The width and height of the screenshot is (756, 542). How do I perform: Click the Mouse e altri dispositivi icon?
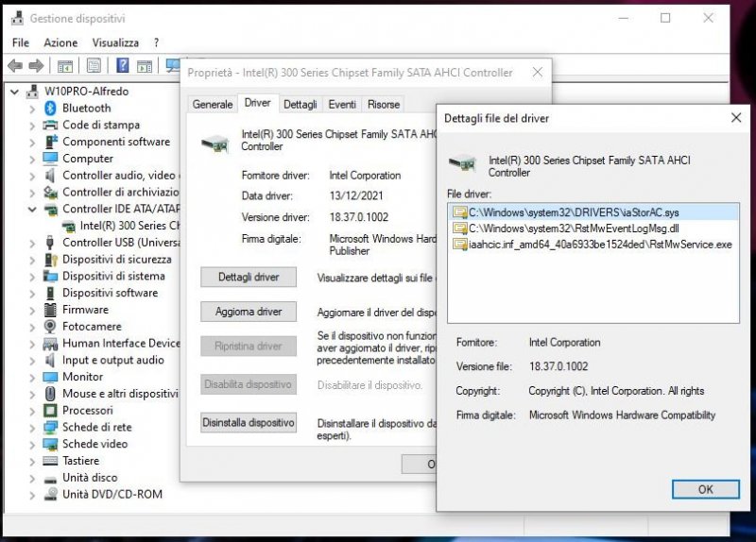click(50, 394)
